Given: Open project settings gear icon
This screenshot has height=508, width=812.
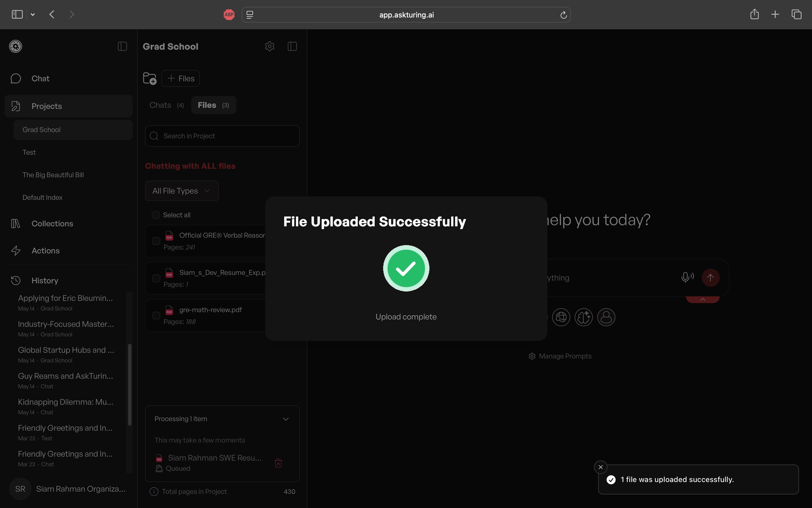Looking at the screenshot, I should coord(270,46).
